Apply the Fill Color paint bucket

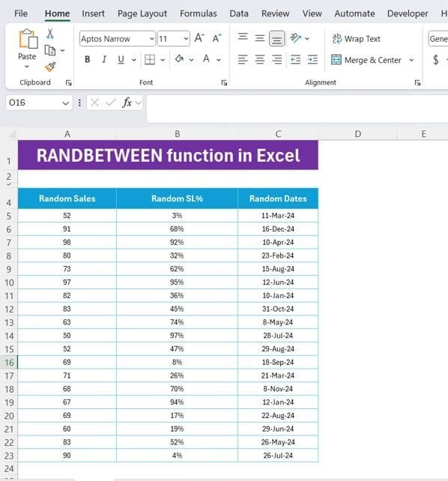(x=179, y=59)
